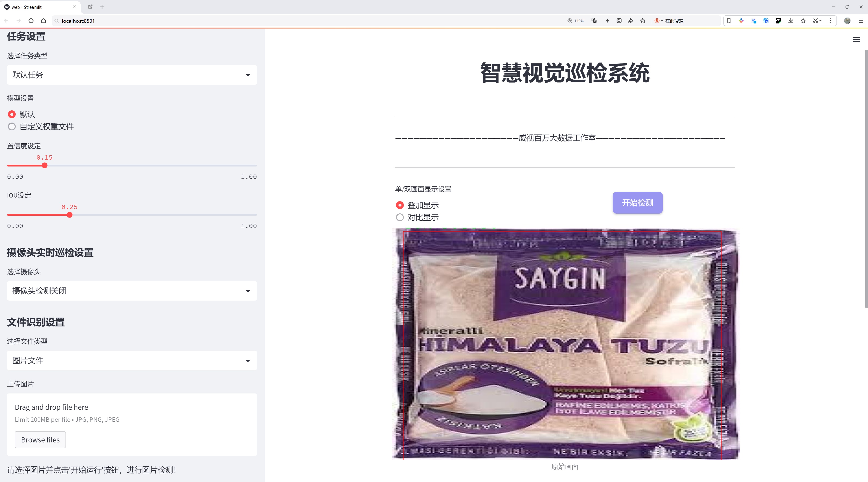Add bookmark with the star-plus icon
This screenshot has width=868, height=482.
tap(643, 21)
